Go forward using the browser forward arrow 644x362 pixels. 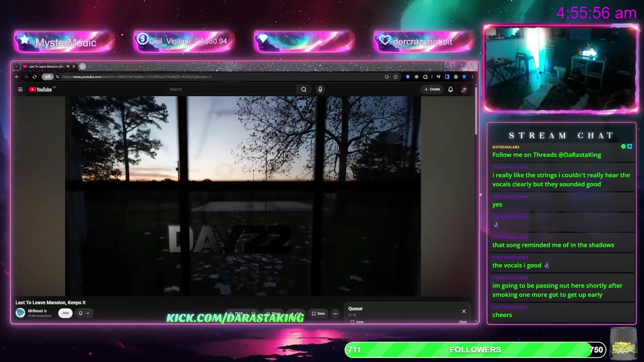[x=26, y=77]
